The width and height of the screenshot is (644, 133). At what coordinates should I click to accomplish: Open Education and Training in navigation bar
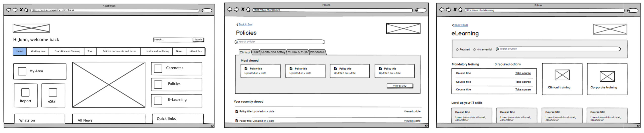(x=67, y=51)
